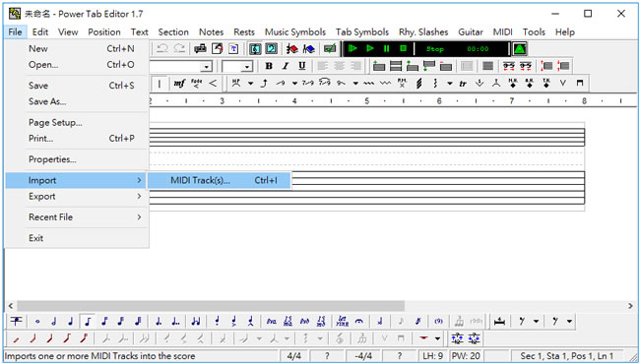Pause MIDI playback
Screen dimensions: 640x364
386,49
